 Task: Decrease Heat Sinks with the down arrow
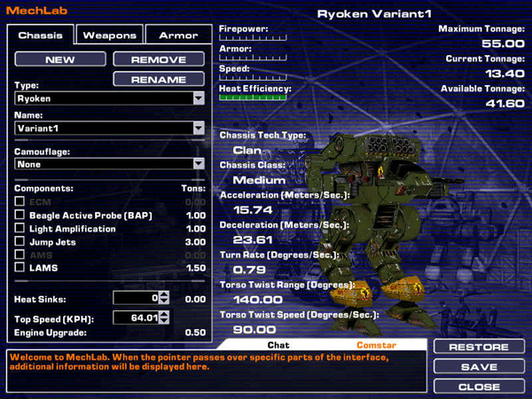coord(164,301)
